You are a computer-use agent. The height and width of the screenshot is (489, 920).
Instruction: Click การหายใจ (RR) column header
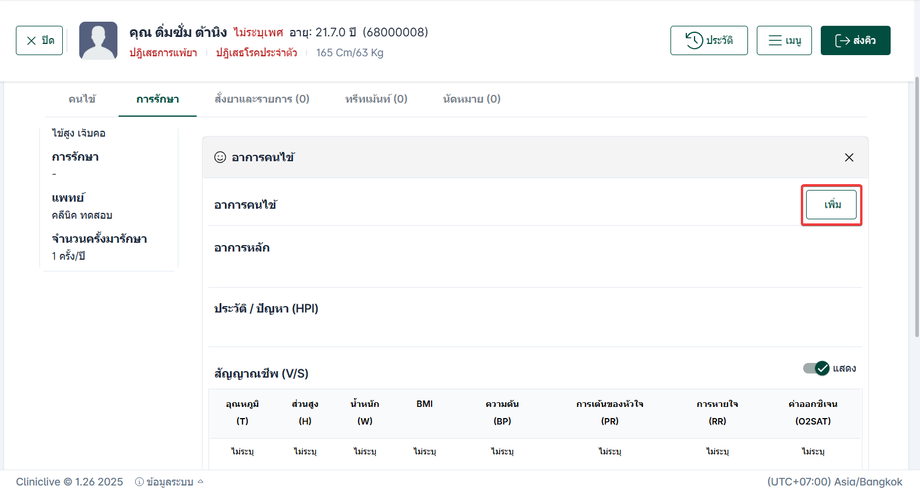pyautogui.click(x=718, y=413)
